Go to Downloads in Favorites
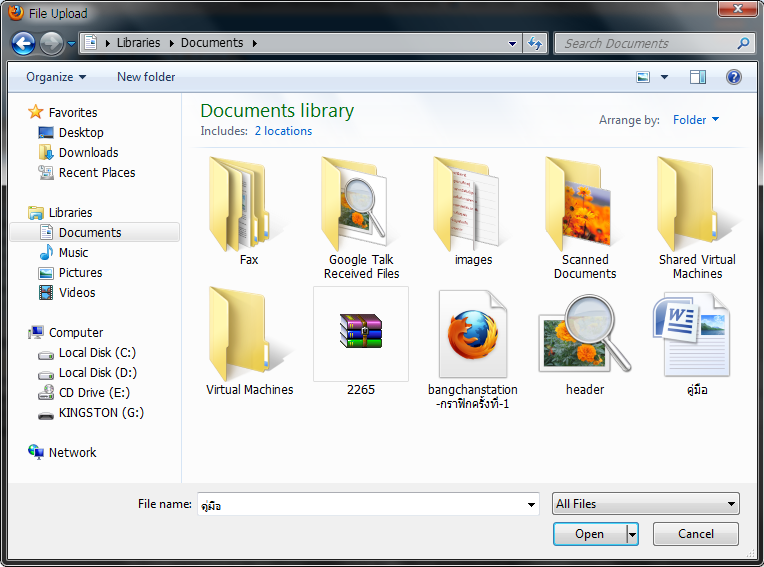764x567 pixels. click(x=88, y=153)
